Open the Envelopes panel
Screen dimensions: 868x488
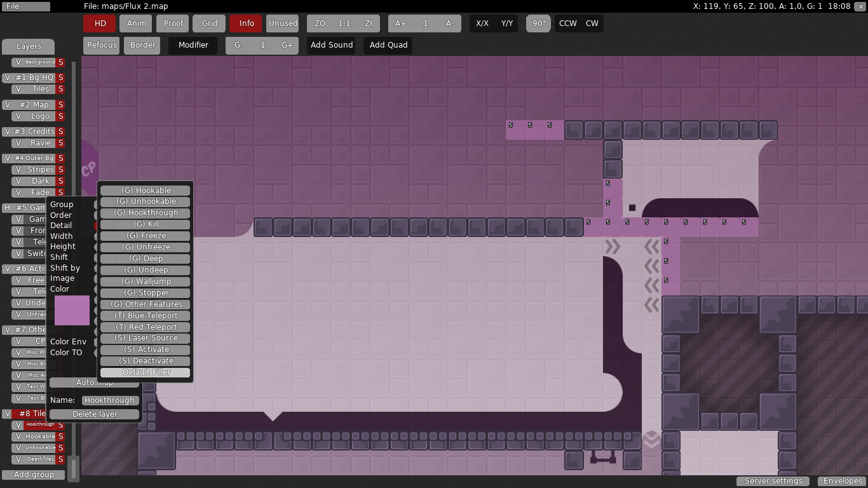tap(843, 481)
